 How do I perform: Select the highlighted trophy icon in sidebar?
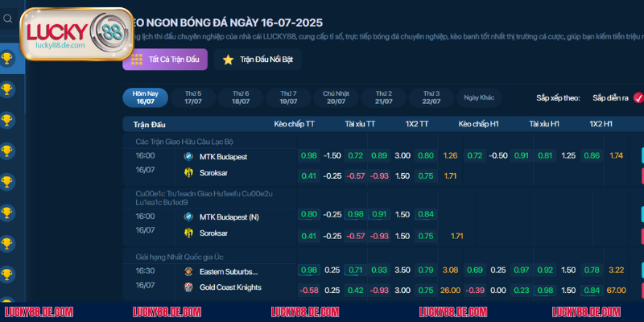pos(7,58)
